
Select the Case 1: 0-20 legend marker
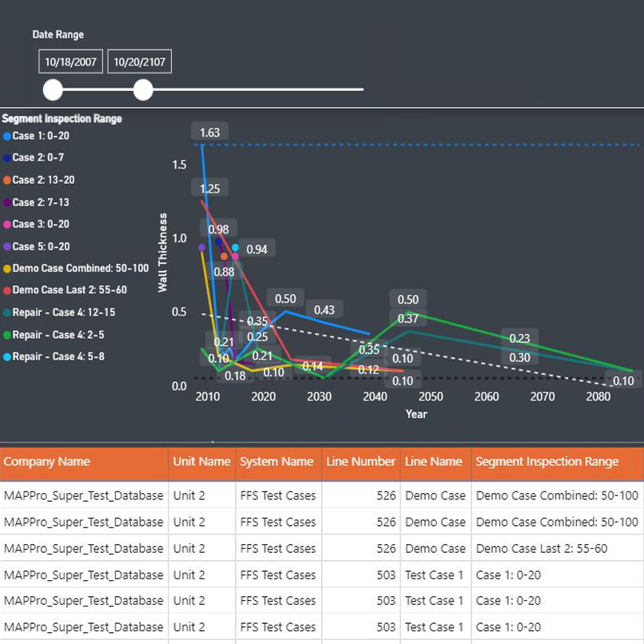(8, 136)
